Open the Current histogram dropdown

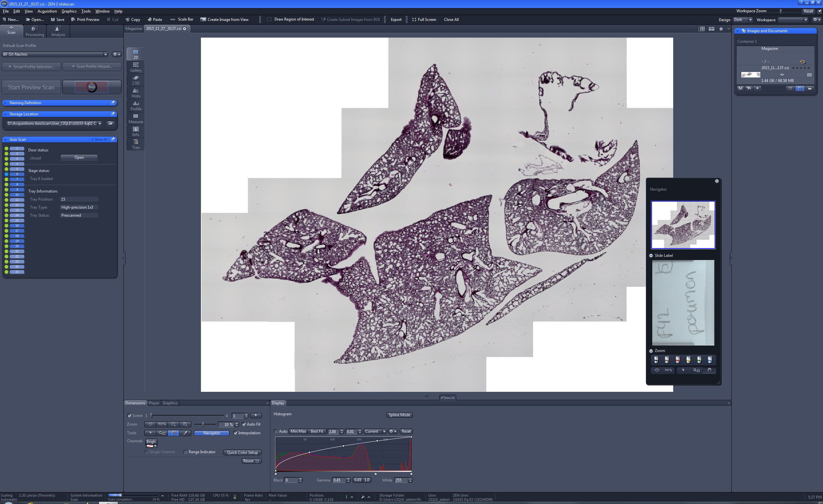point(384,431)
